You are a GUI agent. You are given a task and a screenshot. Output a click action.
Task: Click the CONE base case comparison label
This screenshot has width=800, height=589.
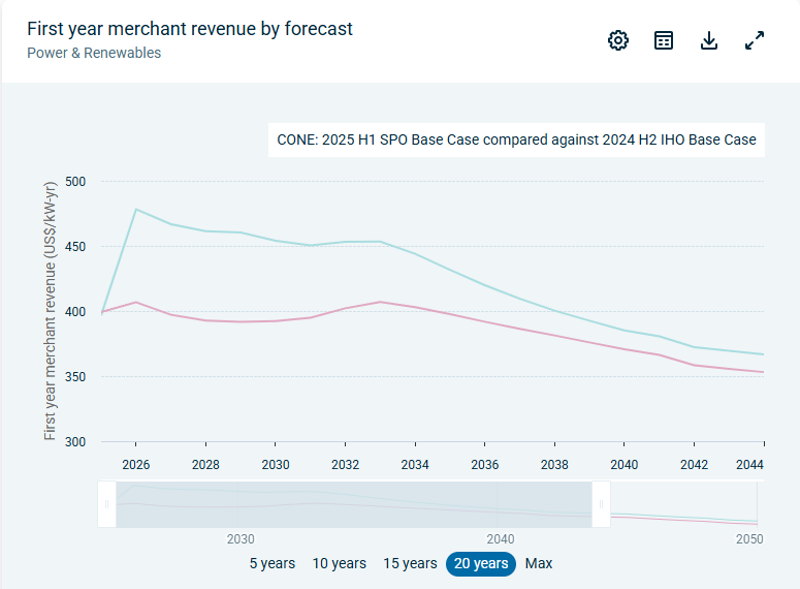516,140
